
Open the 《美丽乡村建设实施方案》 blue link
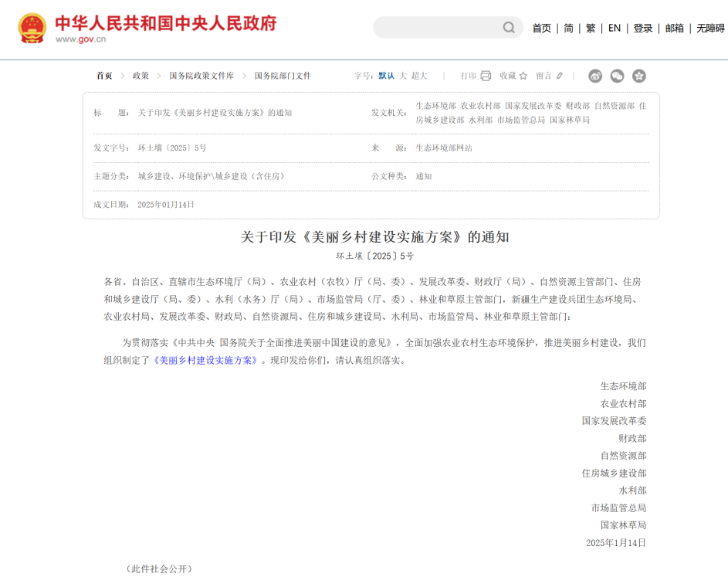tap(205, 361)
